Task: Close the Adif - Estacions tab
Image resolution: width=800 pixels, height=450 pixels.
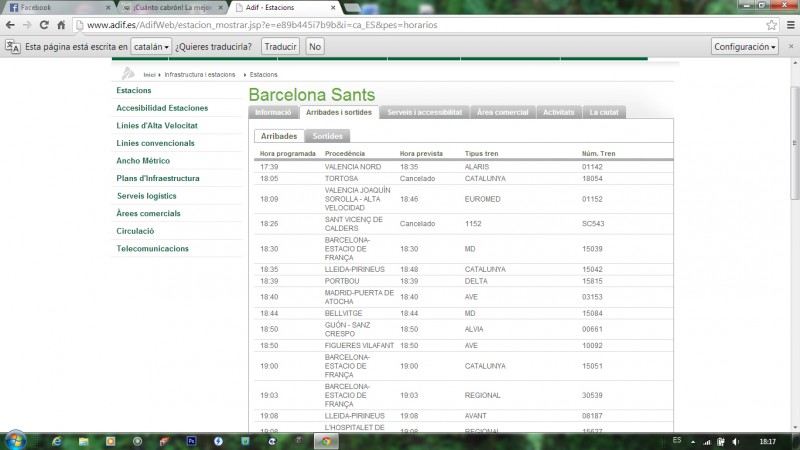Action: pos(333,8)
